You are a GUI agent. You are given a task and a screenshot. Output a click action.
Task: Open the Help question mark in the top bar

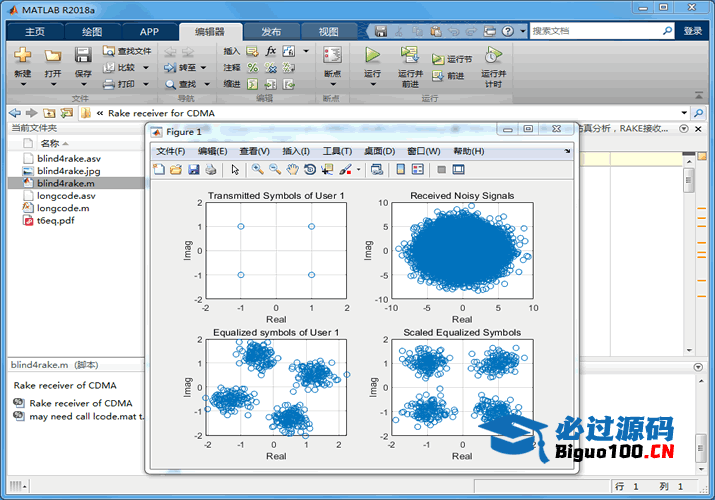coord(508,31)
